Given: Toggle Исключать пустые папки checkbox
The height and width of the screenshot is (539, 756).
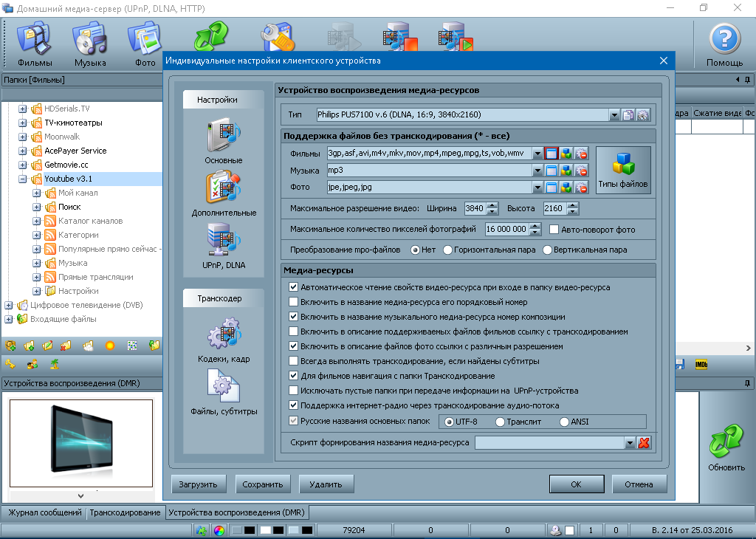Looking at the screenshot, I should [294, 391].
